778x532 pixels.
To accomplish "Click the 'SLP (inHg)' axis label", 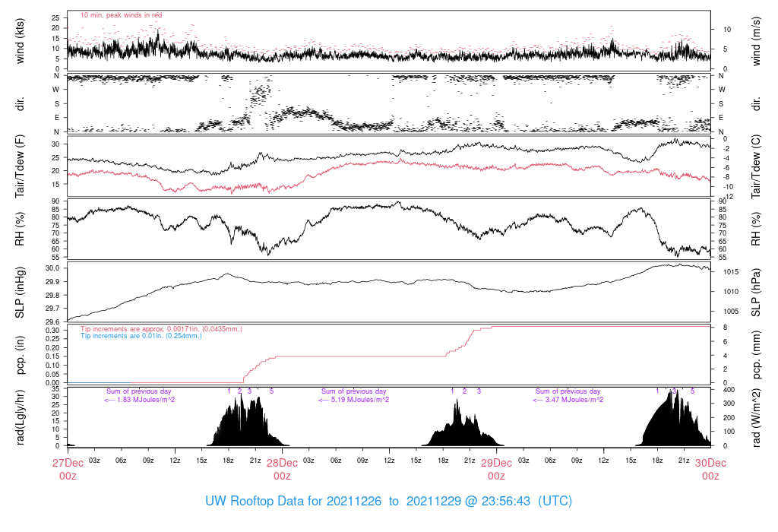I will (x=20, y=293).
